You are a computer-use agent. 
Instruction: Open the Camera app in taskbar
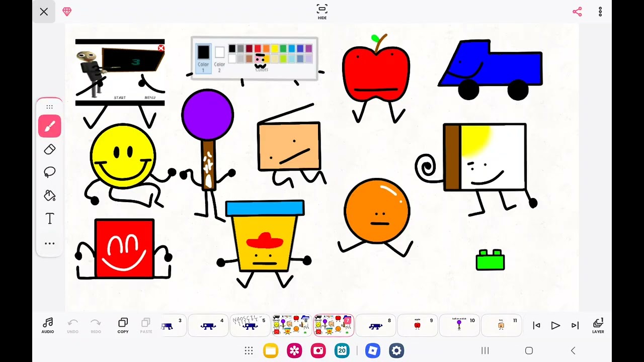point(318,350)
